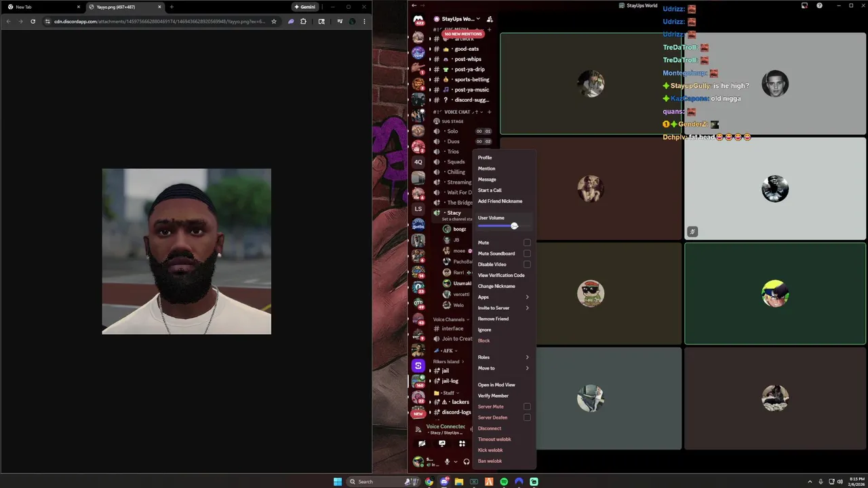The height and width of the screenshot is (488, 868).
Task: Open Chrome from the taskbar
Action: tap(429, 482)
